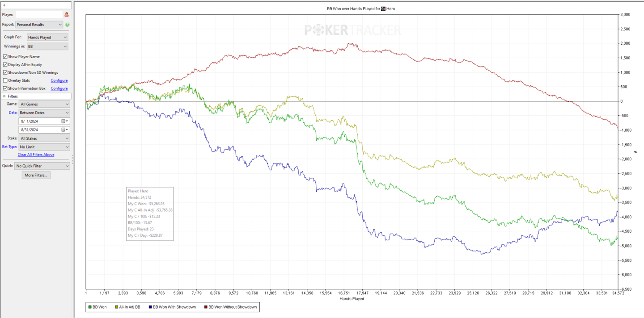Expand the Graph For dropdown
644x318 pixels.
47,38
